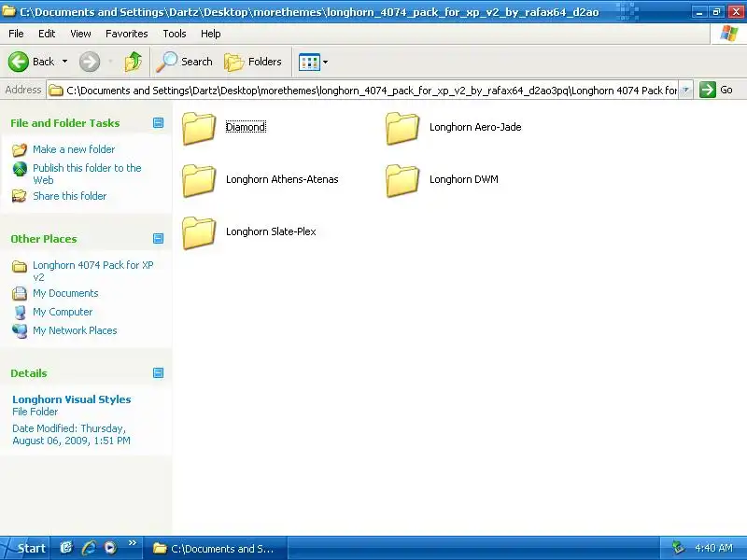
Task: Expand the Address bar dropdown list
Action: pos(685,90)
